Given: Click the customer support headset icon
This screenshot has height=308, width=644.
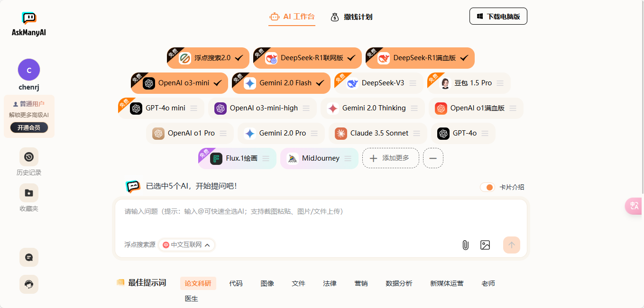Looking at the screenshot, I should pos(29,284).
